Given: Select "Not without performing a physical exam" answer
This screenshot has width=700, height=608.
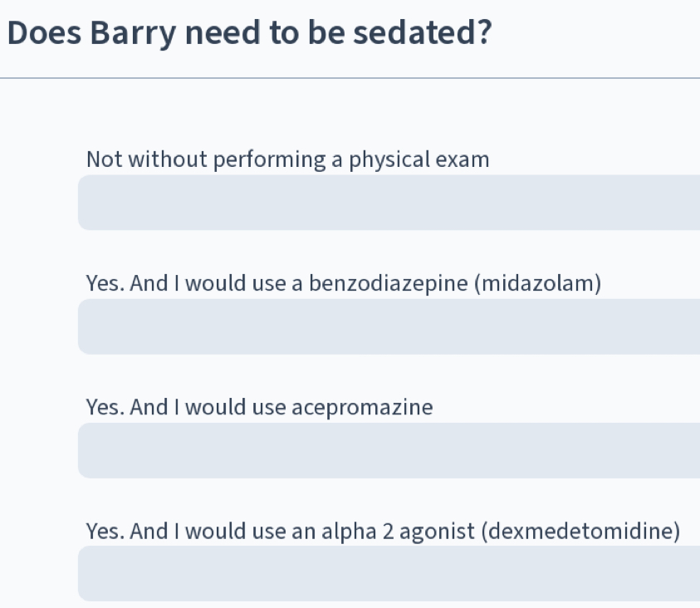Looking at the screenshot, I should pos(287,159).
